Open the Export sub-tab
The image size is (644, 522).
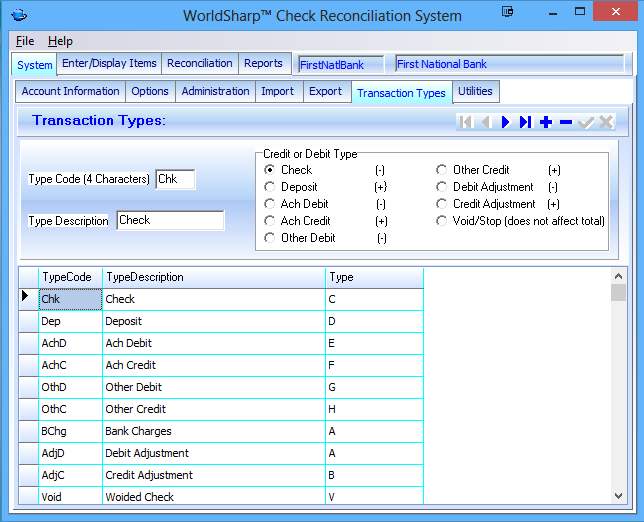pyautogui.click(x=325, y=91)
